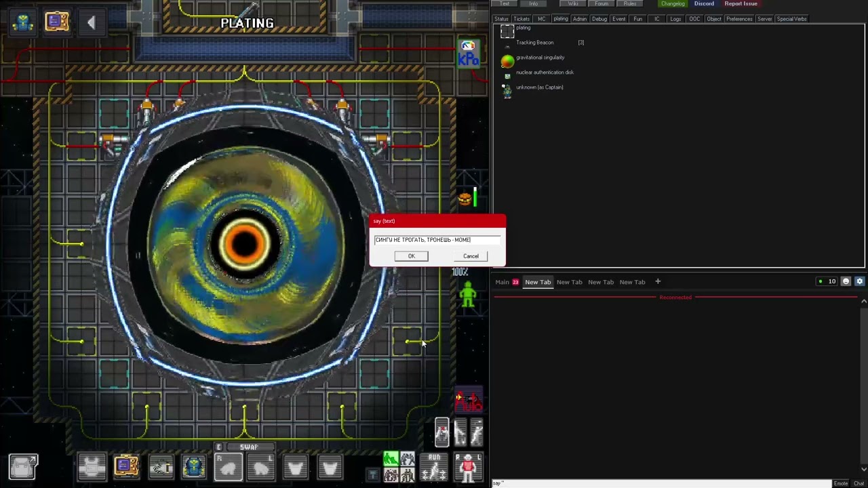Click the throw mode icon
The height and width of the screenshot is (488, 868).
point(476,432)
